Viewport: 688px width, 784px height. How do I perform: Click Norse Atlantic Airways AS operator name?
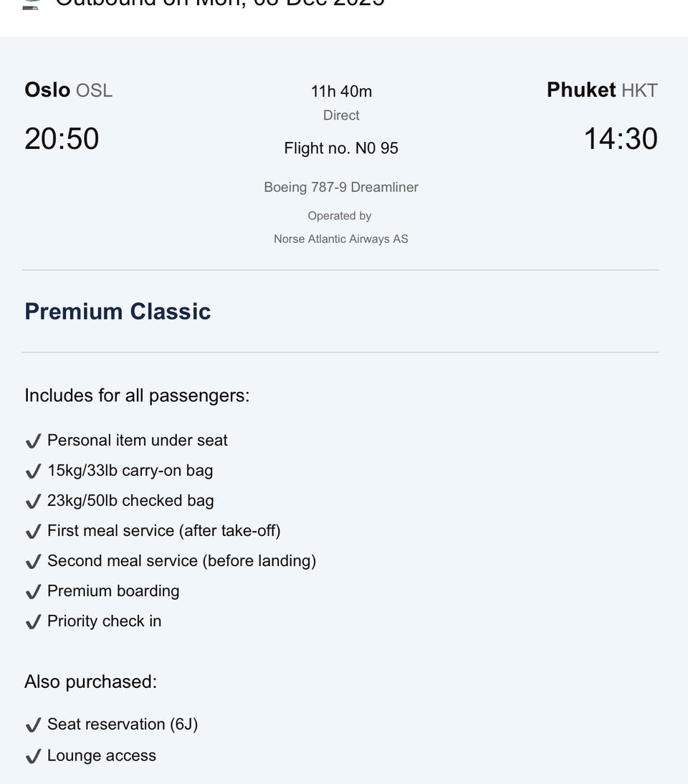tap(341, 239)
